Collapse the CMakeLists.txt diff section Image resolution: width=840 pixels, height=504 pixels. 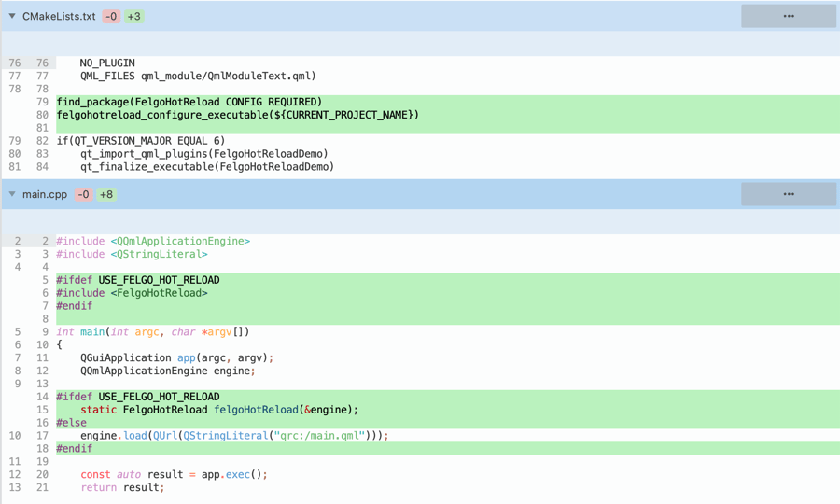pyautogui.click(x=12, y=16)
